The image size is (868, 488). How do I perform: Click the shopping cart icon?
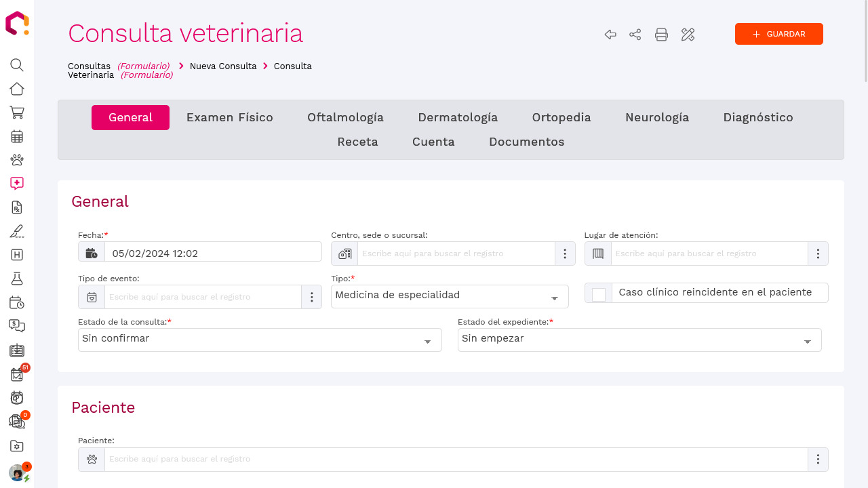16,113
